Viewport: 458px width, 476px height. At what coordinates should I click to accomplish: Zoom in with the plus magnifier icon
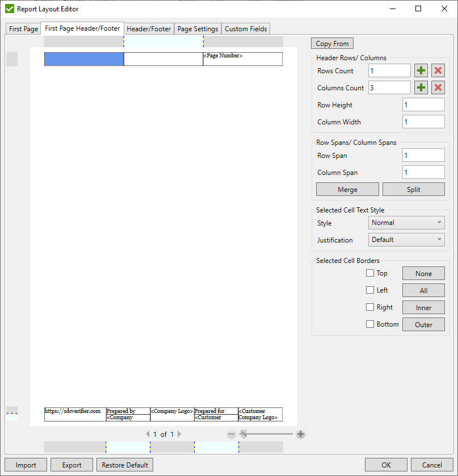click(300, 434)
